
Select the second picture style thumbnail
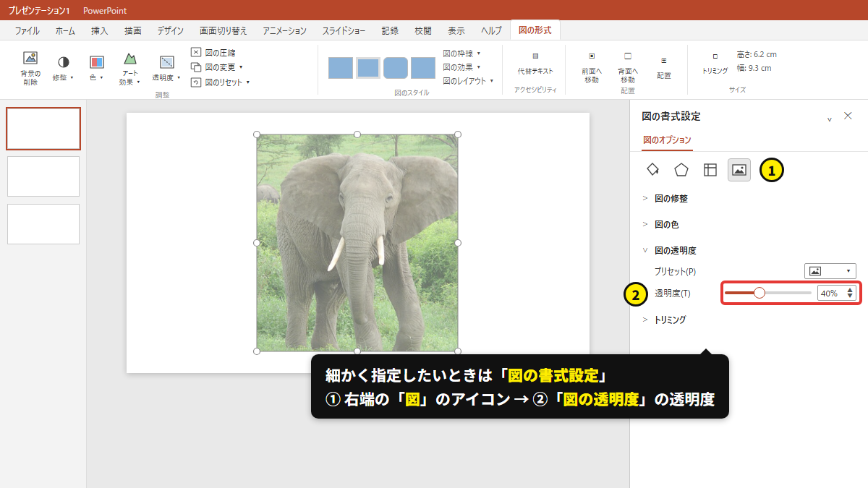click(368, 67)
